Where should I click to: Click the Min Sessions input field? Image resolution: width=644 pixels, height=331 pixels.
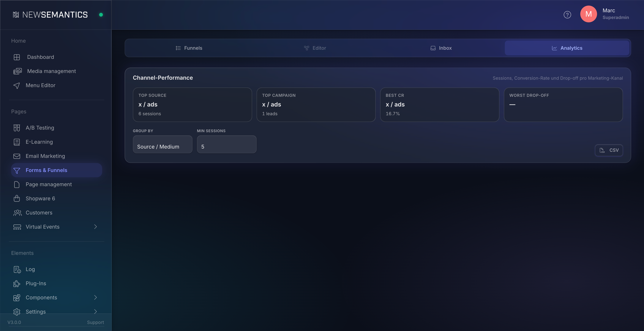pyautogui.click(x=227, y=144)
